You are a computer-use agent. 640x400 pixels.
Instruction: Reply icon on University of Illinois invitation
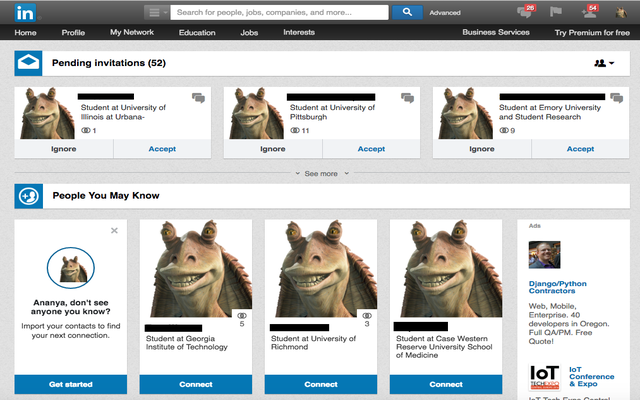(x=198, y=98)
